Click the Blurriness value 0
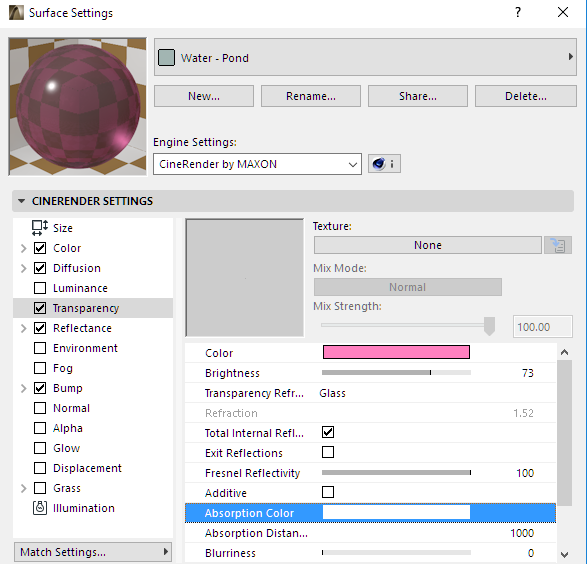This screenshot has height=564, width=587. pyautogui.click(x=531, y=553)
